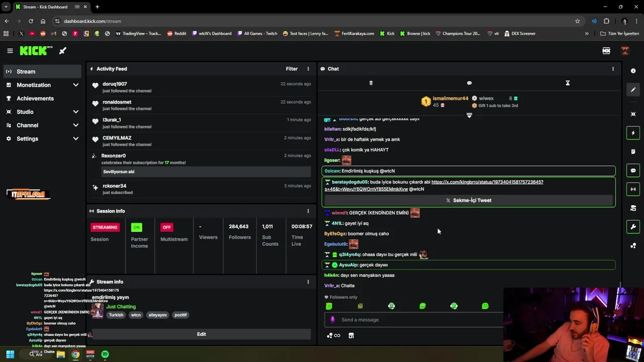Toggle the chat bubble panel icon
The height and width of the screenshot is (362, 644).
pyautogui.click(x=633, y=170)
